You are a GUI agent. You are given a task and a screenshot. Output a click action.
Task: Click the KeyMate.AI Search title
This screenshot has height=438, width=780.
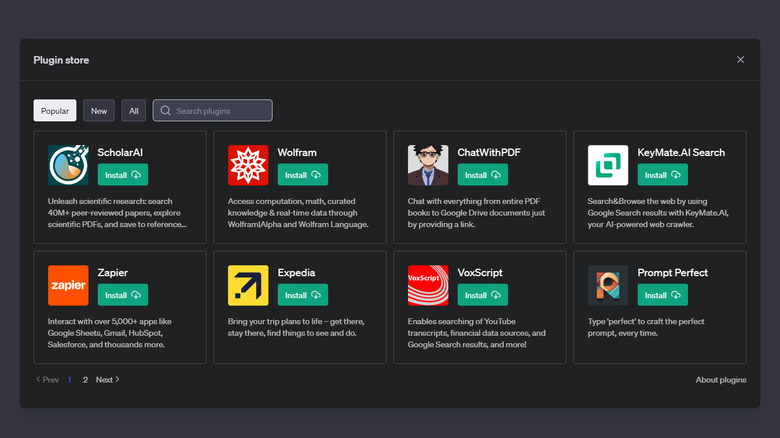681,152
